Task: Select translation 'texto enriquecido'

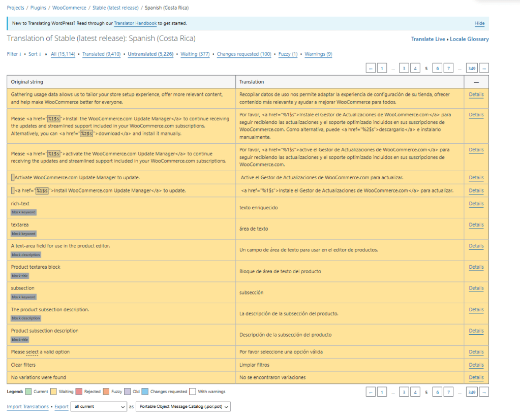Action: tap(259, 208)
